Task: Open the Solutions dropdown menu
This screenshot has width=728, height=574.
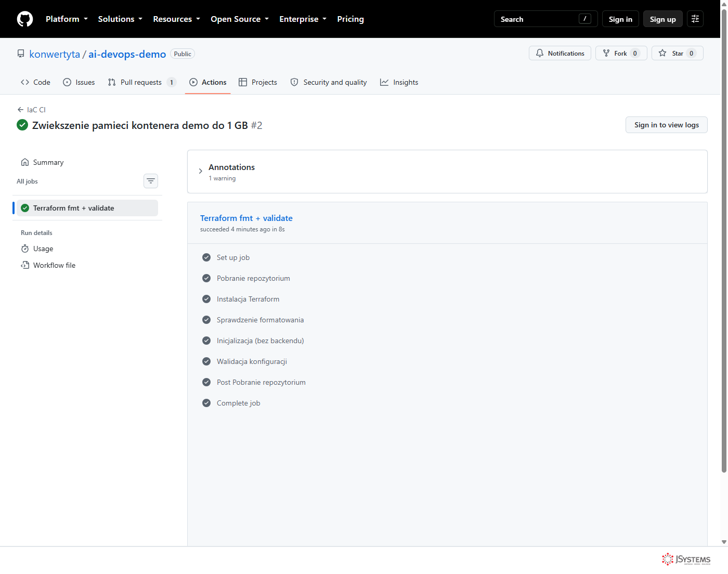Action: [x=120, y=19]
